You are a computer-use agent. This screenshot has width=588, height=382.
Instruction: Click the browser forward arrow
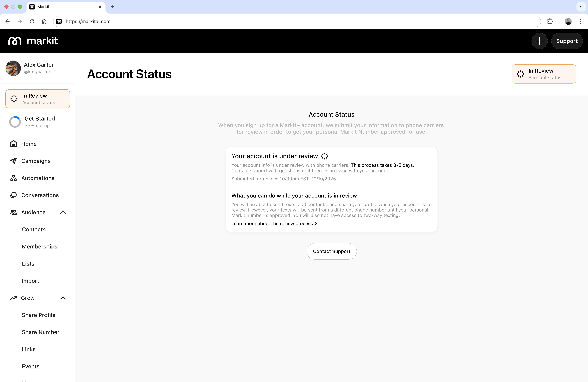pos(20,21)
